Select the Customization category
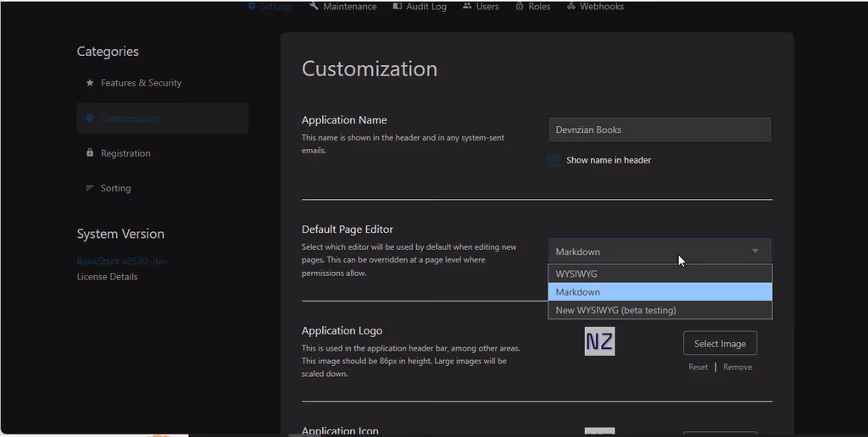Image resolution: width=868 pixels, height=437 pixels. click(x=163, y=118)
